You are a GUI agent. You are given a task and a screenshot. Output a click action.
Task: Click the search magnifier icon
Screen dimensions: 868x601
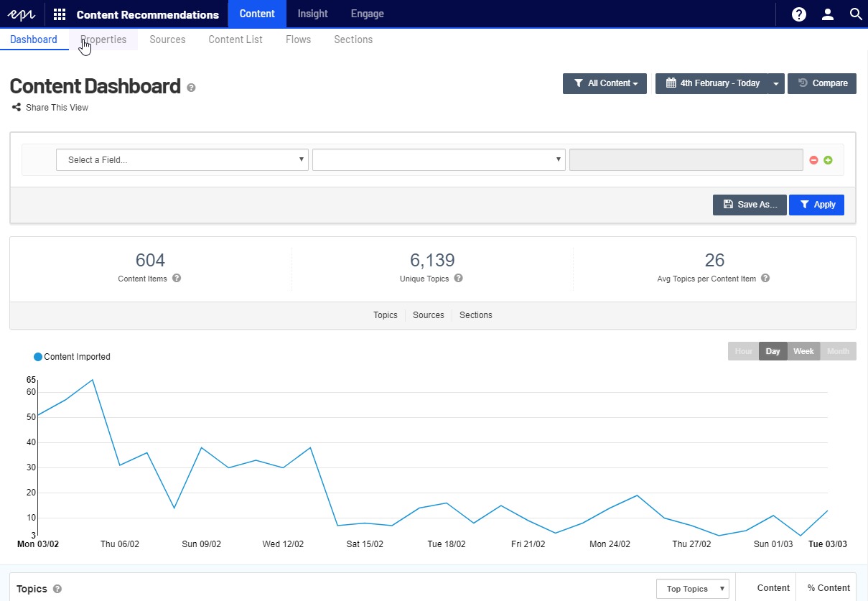point(855,14)
